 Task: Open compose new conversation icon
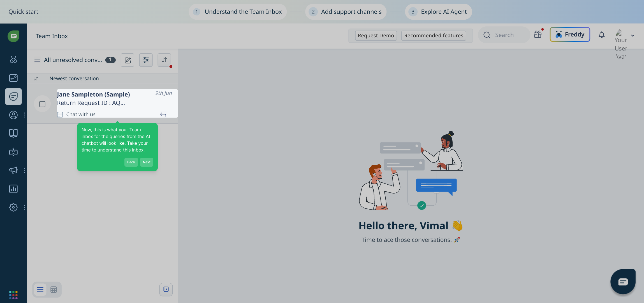pos(128,60)
